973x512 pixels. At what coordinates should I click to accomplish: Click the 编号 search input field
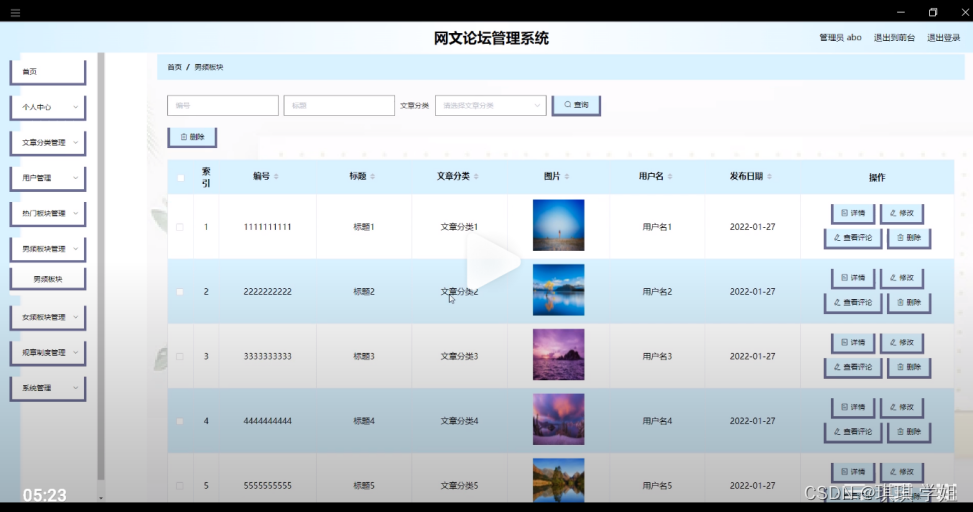(x=222, y=105)
